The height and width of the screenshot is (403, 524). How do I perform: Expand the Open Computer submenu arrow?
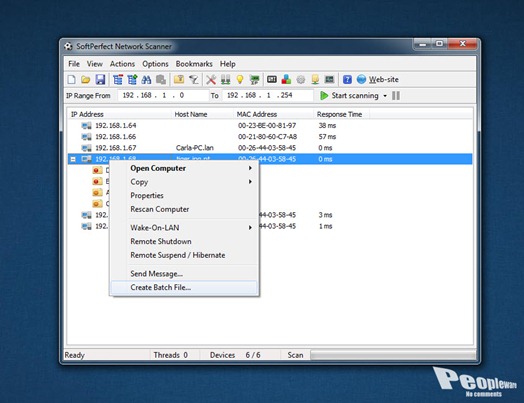tap(250, 168)
